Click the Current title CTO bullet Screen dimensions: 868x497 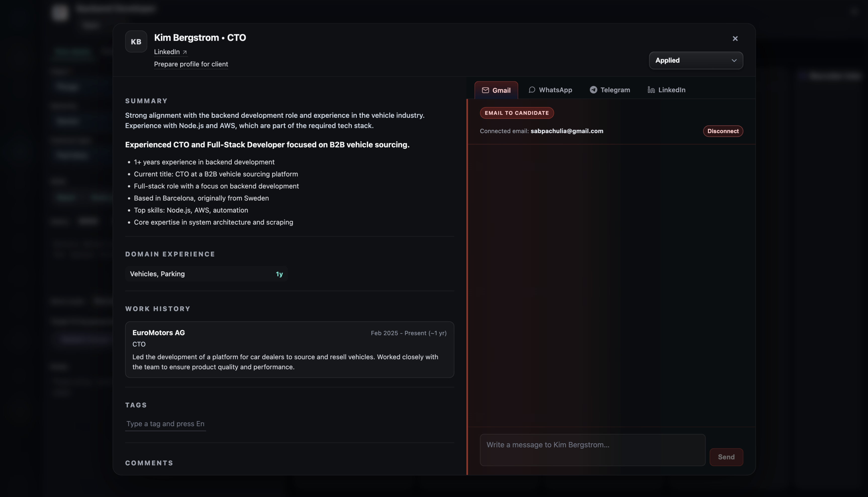pos(216,174)
